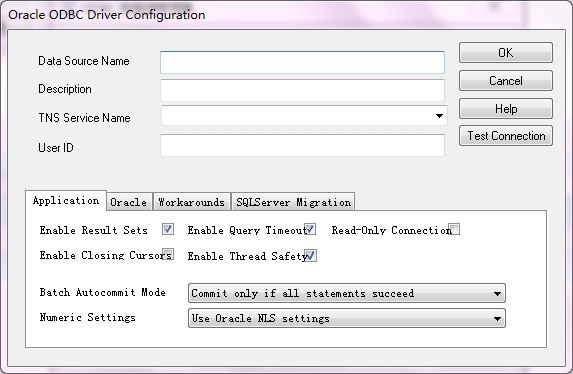
Task: Open the SQLServer Migration tab
Action: coord(293,202)
